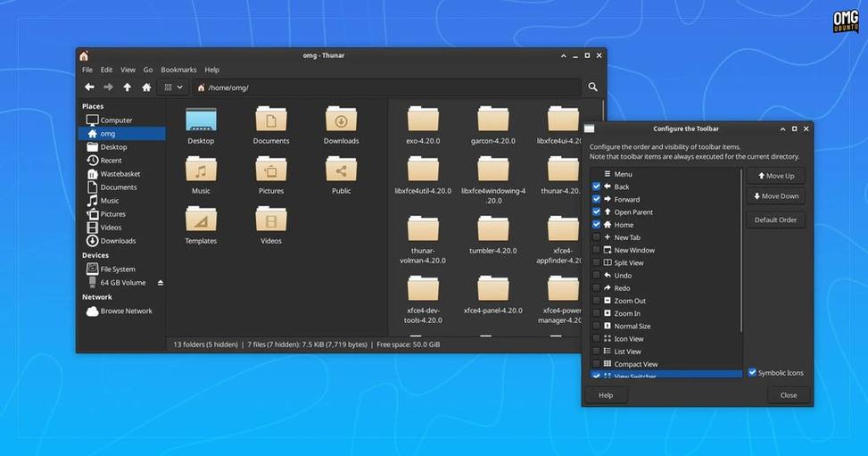Eject the 64 GB Volume
868x456 pixels.
[x=161, y=283]
